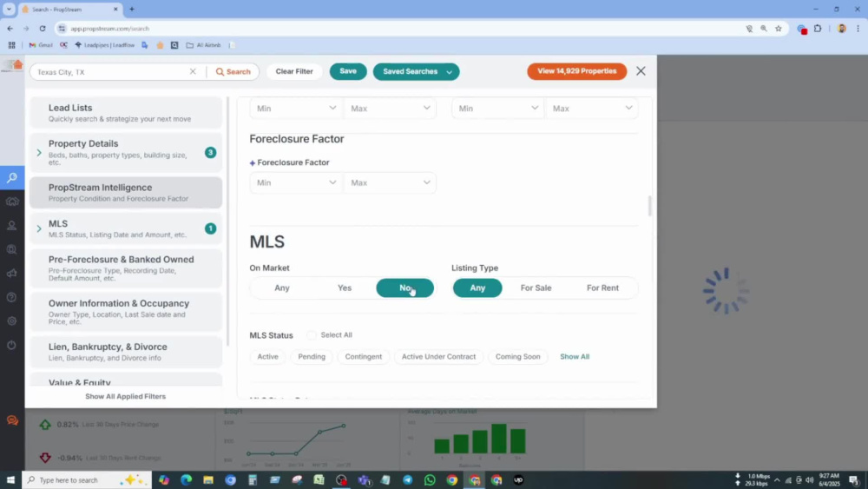The height and width of the screenshot is (489, 868).
Task: Open Pre-Foreclosure & Banked Owned category
Action: (x=126, y=268)
